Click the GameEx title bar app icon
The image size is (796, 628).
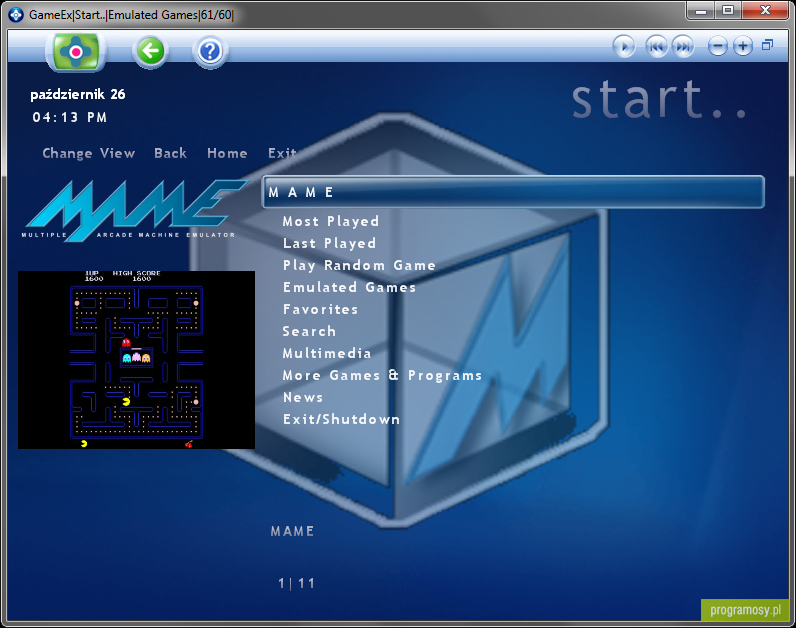(16, 15)
